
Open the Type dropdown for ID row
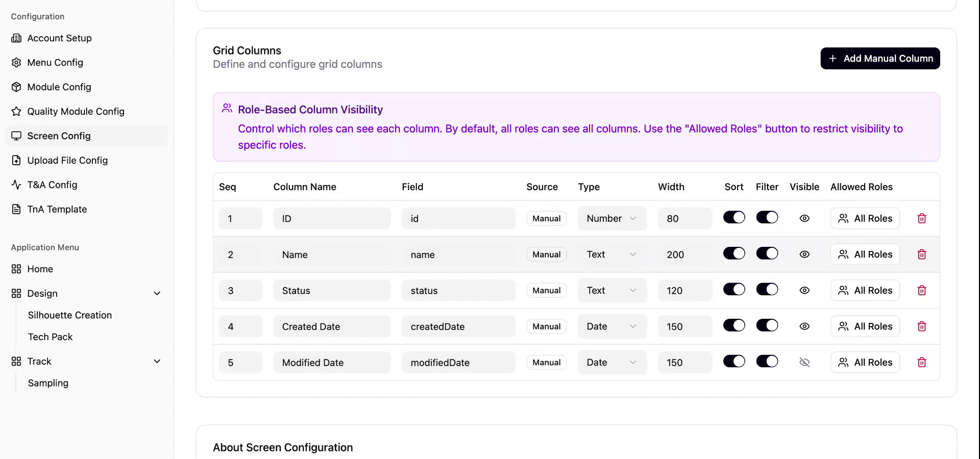pos(612,218)
